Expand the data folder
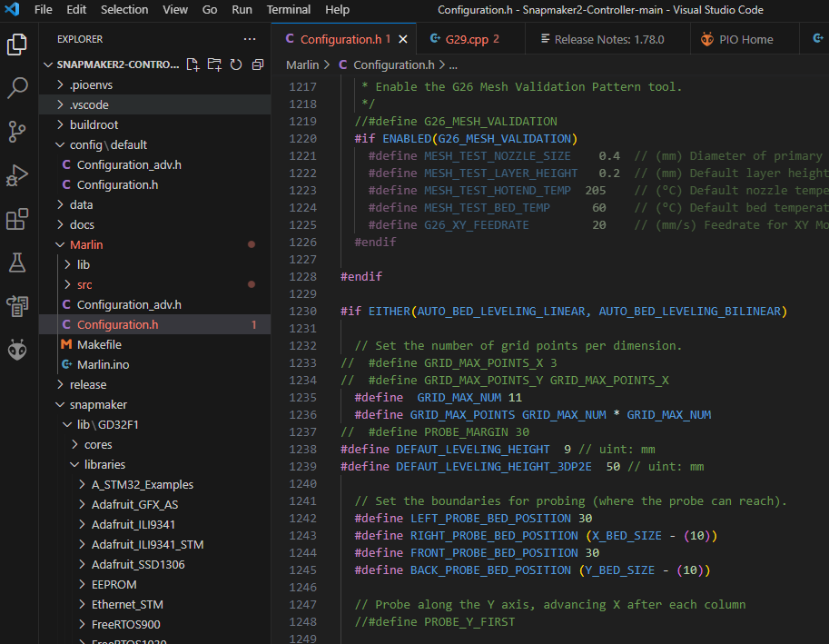Image resolution: width=829 pixels, height=644 pixels. 155,204
